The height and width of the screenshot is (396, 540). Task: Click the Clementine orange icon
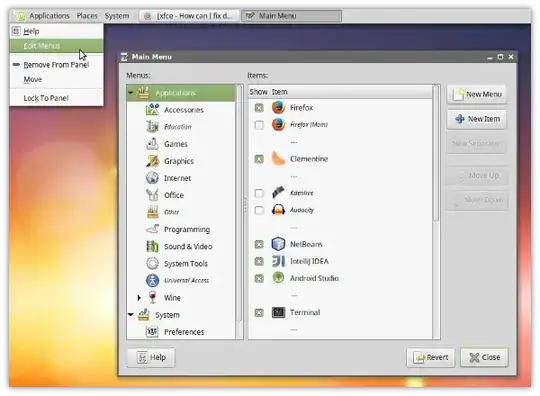tap(278, 159)
